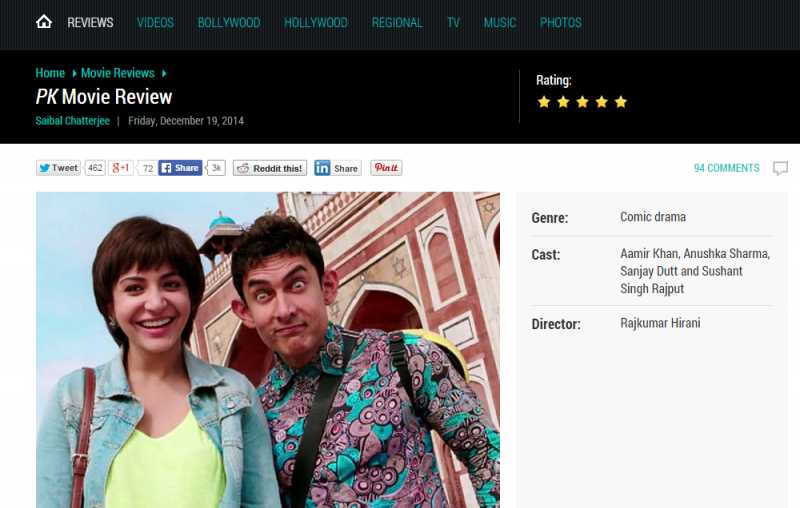This screenshot has width=800, height=508.
Task: Click the fourth rating star
Action: click(602, 102)
